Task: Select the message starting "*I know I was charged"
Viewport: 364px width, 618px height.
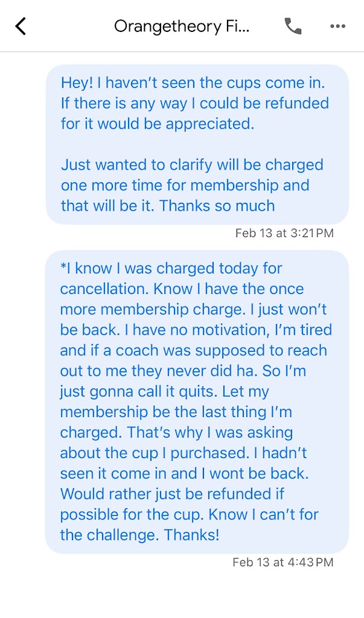Action: [196, 401]
